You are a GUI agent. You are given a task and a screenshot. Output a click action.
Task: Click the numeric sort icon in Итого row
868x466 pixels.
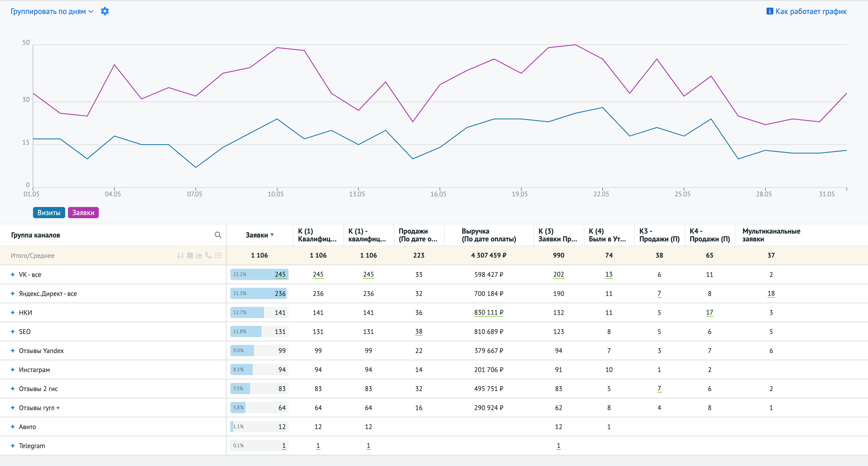[x=180, y=255]
